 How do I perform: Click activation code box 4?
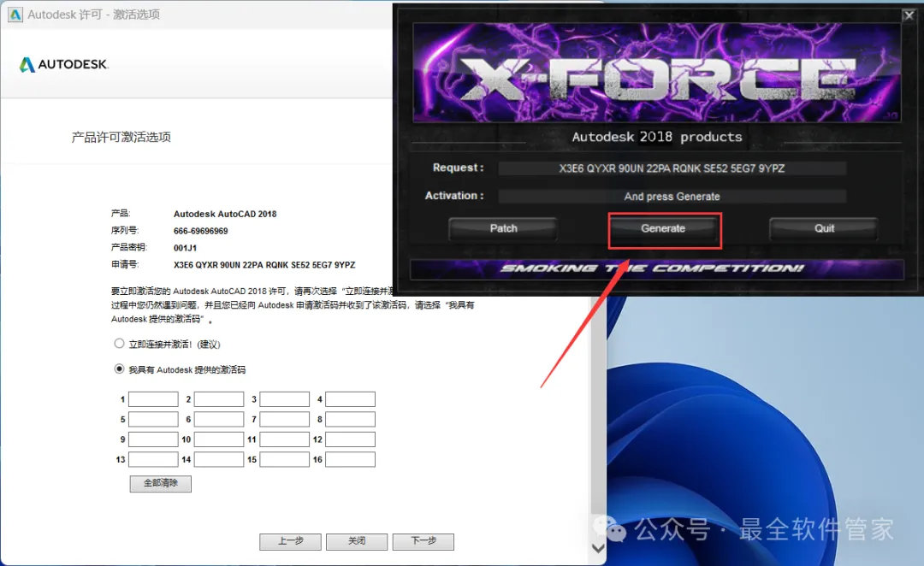(350, 399)
